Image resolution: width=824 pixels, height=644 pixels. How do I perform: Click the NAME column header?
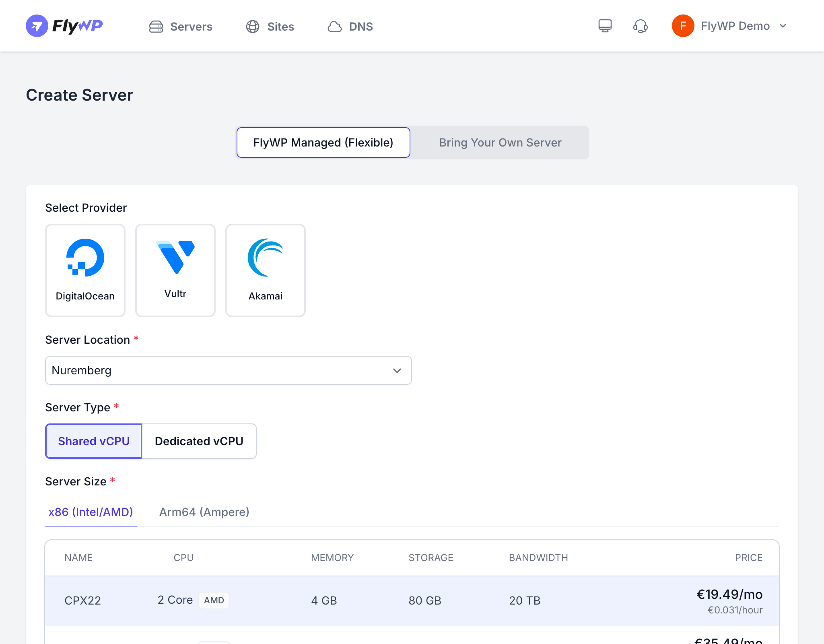tap(78, 558)
